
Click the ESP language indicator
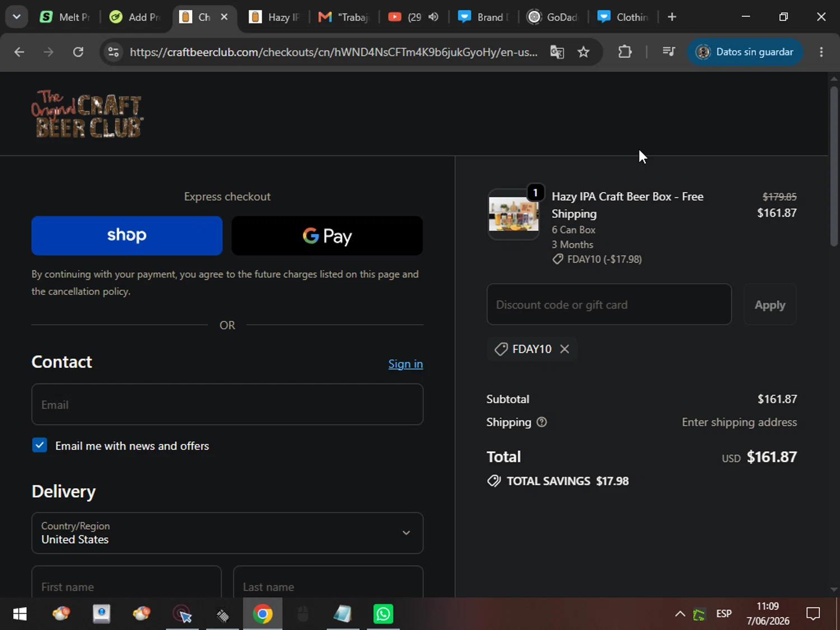pos(724,614)
